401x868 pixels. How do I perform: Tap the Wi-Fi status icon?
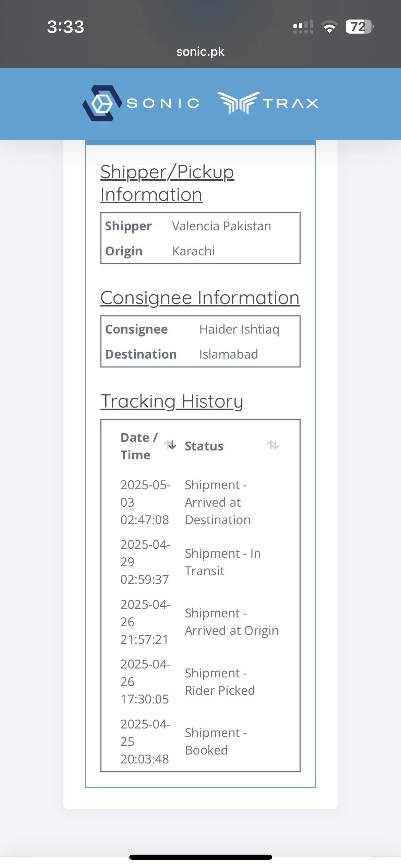point(329,27)
